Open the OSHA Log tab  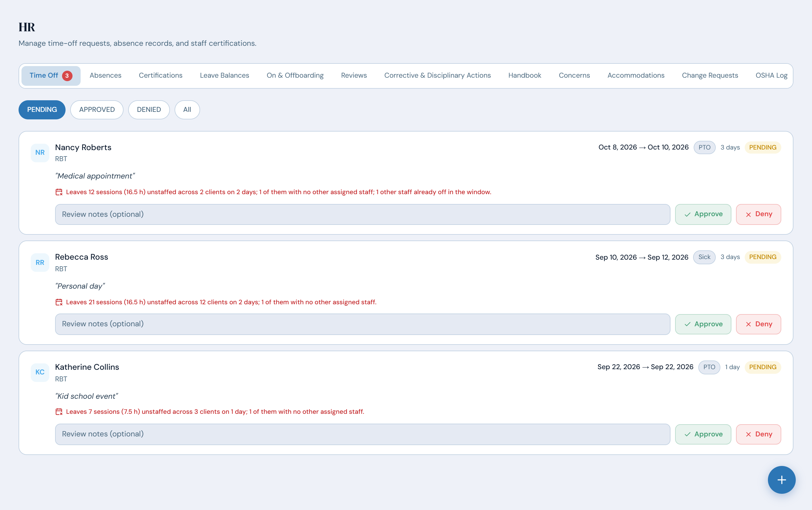771,75
